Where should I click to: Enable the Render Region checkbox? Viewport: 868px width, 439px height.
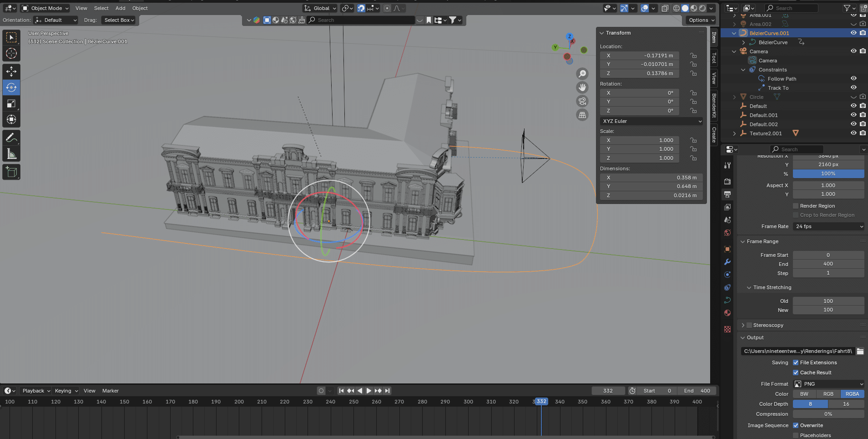[x=796, y=206]
